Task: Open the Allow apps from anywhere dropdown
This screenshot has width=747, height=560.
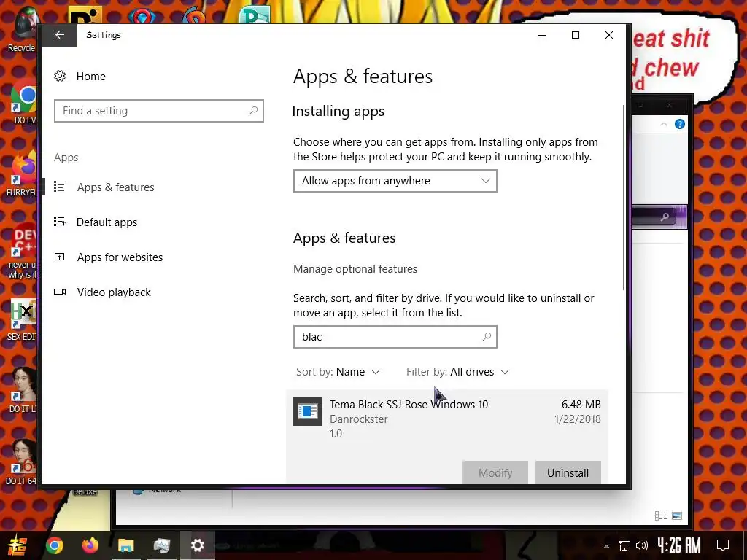Action: point(395,181)
